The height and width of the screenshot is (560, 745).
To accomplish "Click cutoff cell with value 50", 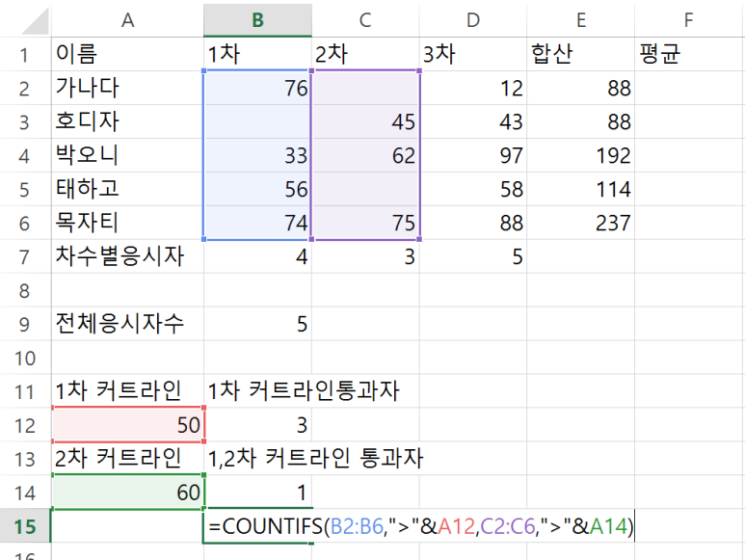I will [x=127, y=426].
